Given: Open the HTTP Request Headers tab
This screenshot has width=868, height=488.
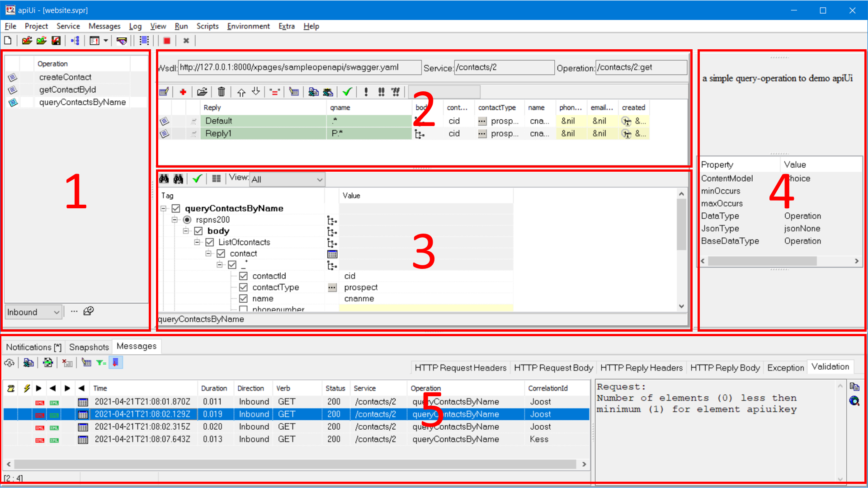Looking at the screenshot, I should tap(460, 368).
